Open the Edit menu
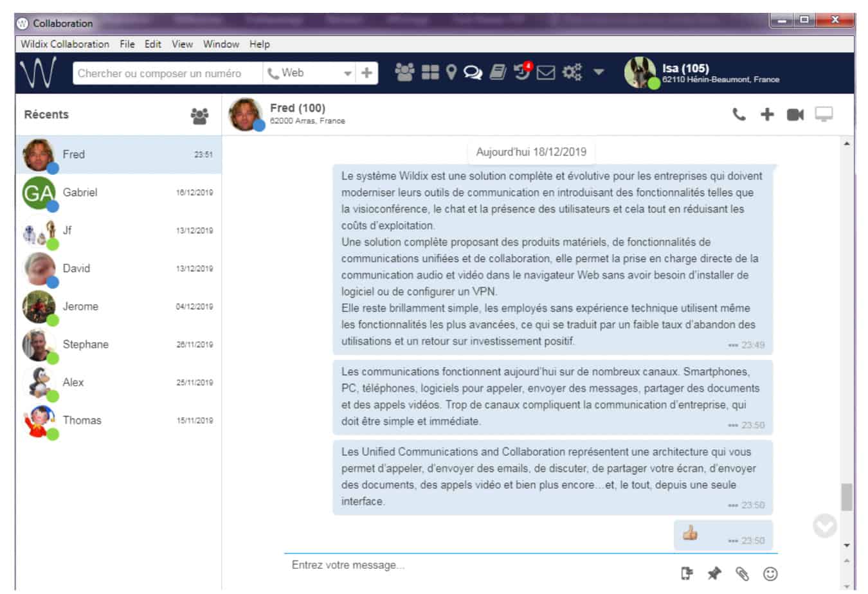The height and width of the screenshot is (594, 868). 153,44
